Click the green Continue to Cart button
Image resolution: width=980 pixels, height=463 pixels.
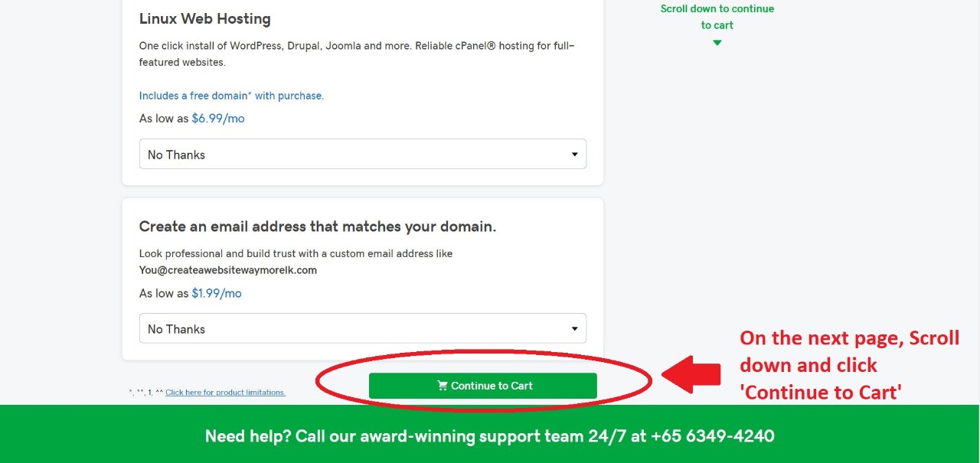point(482,386)
